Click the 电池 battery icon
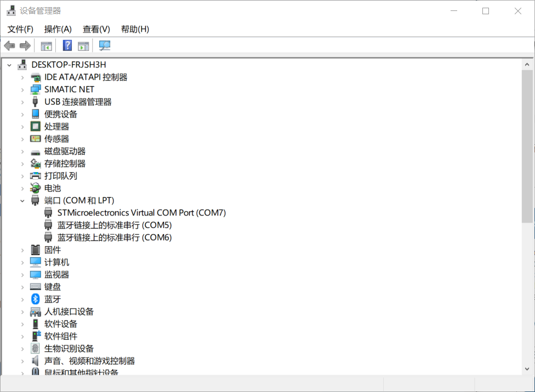Viewport: 535px width, 392px height. pos(36,188)
